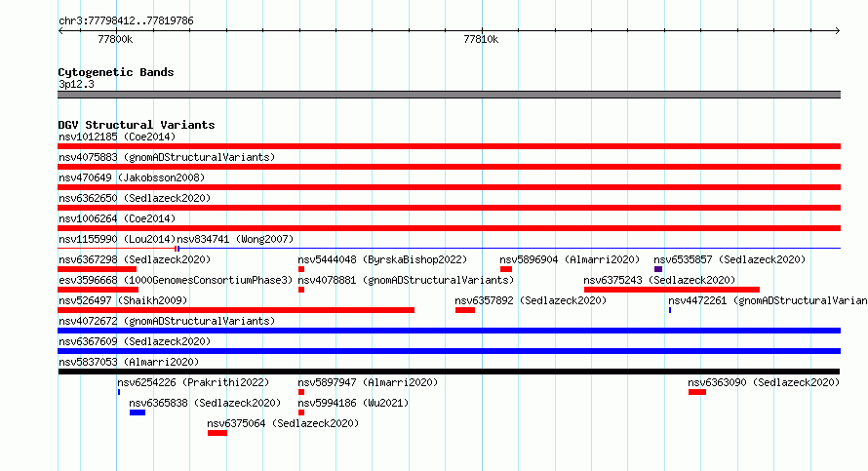Click the nsv6367609 (Sedlazeck2020) label
Image resolution: width=868 pixels, height=471 pixels.
135,341
